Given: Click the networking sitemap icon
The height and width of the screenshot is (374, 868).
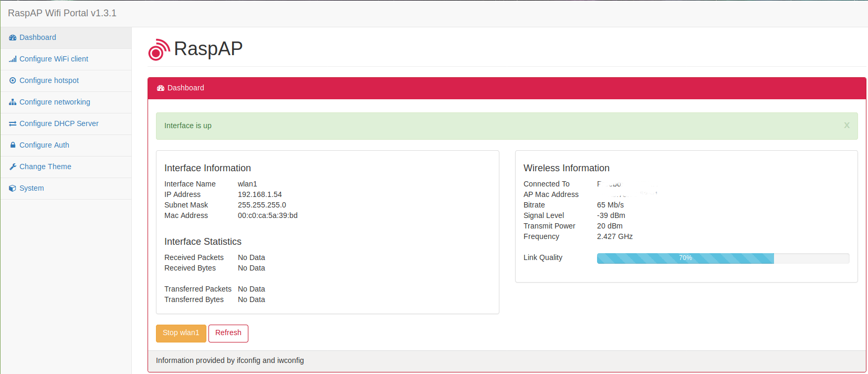Looking at the screenshot, I should (13, 102).
